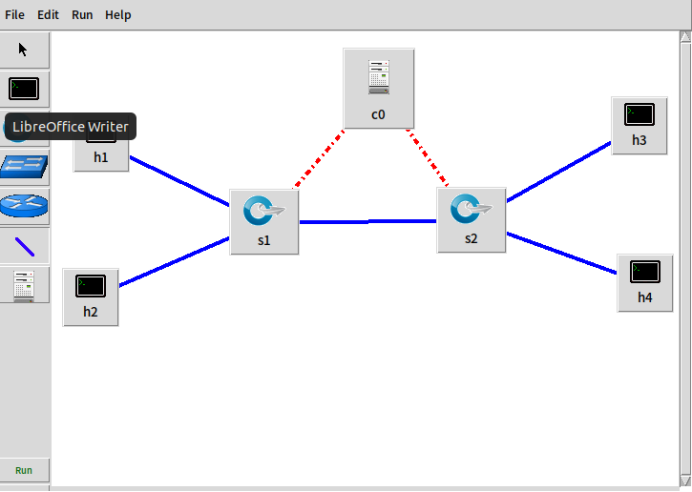Image resolution: width=692 pixels, height=492 pixels.
Task: Select host node h4
Action: click(x=645, y=283)
